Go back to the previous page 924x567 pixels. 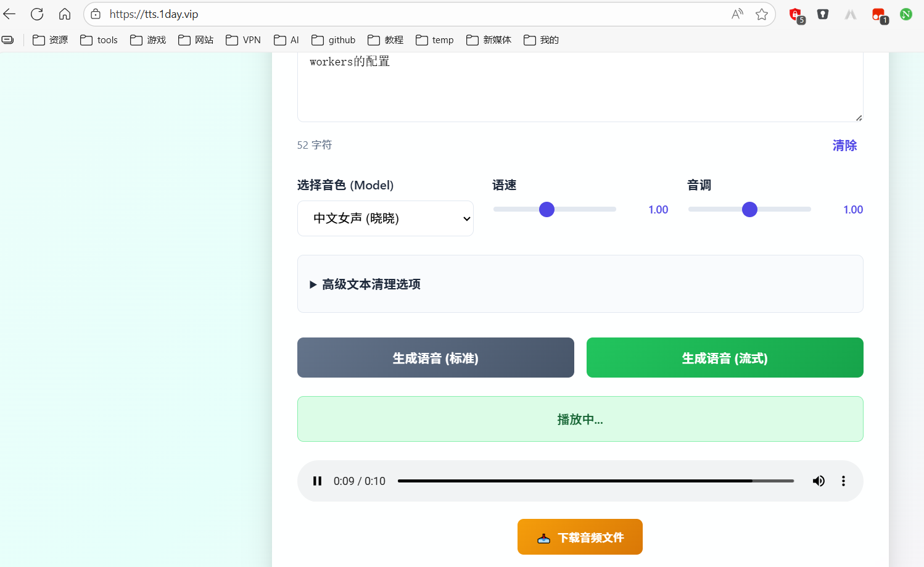9,14
